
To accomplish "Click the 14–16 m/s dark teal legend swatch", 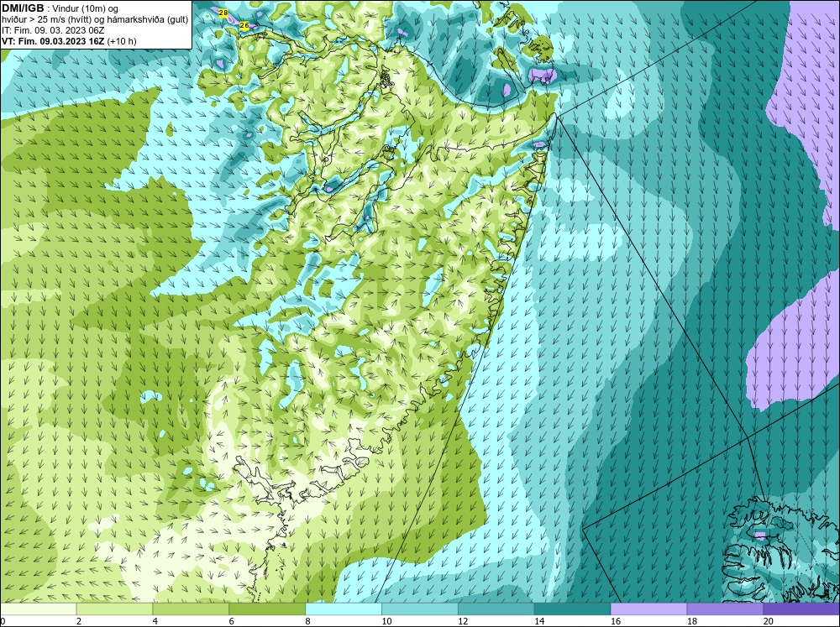I will tap(572, 609).
